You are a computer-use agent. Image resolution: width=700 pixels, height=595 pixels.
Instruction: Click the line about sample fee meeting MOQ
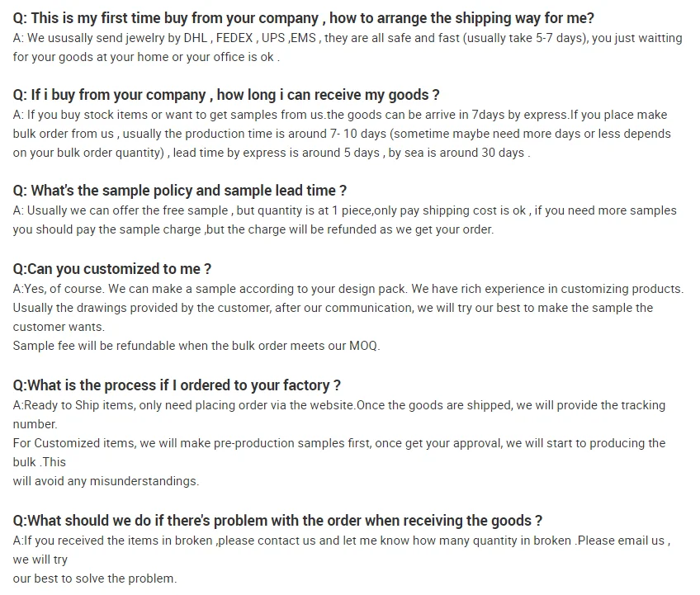pos(196,346)
